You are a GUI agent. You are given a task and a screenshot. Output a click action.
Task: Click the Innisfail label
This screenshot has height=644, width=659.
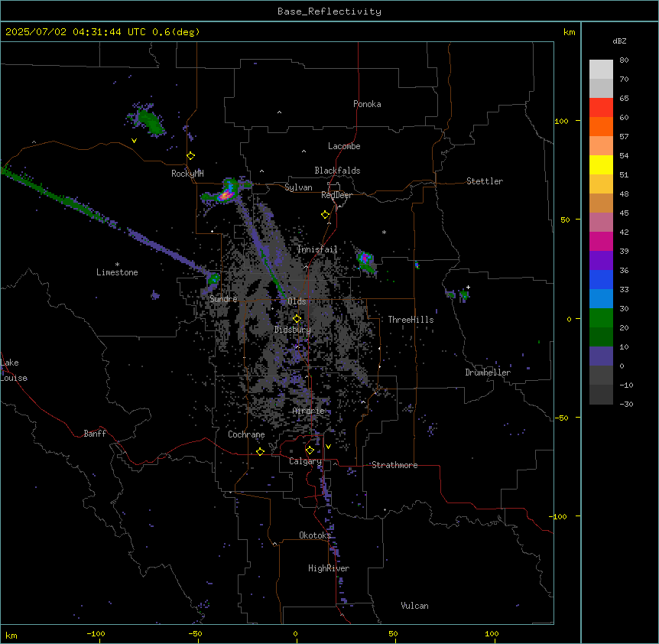317,249
